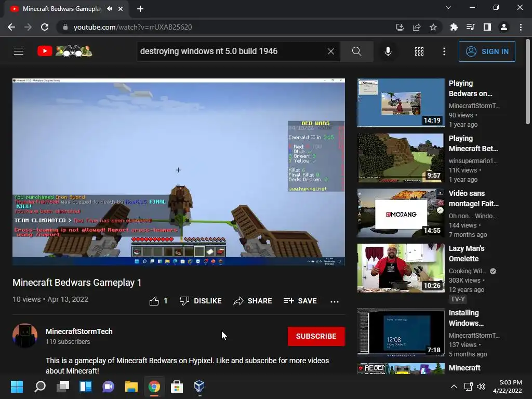Screen dimensions: 532x399
Task: Open Task View on taskbar
Action: 63,387
